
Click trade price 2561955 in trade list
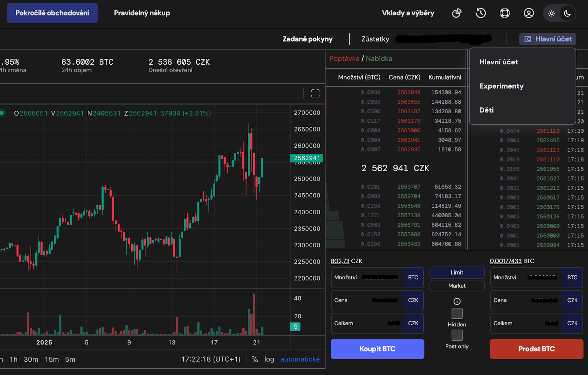(x=548, y=169)
